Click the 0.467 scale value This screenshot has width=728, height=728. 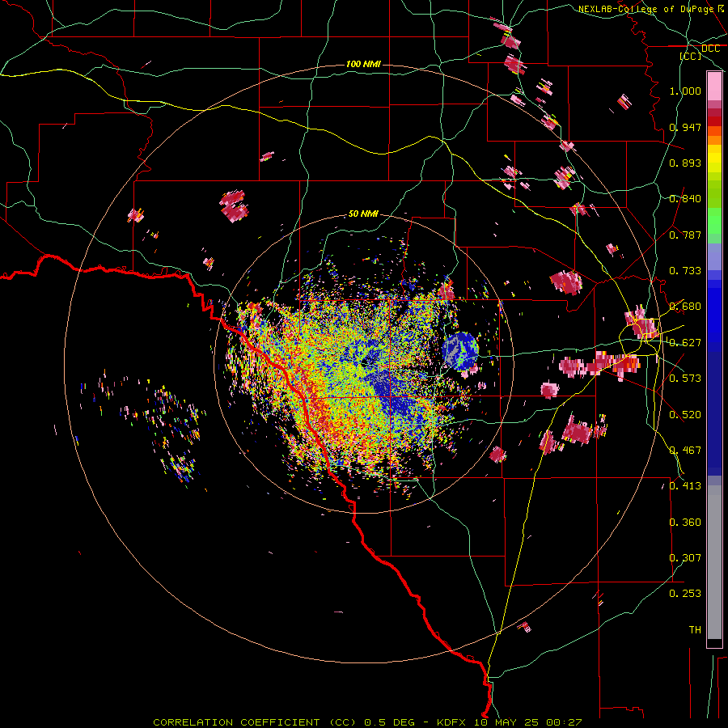click(x=685, y=451)
